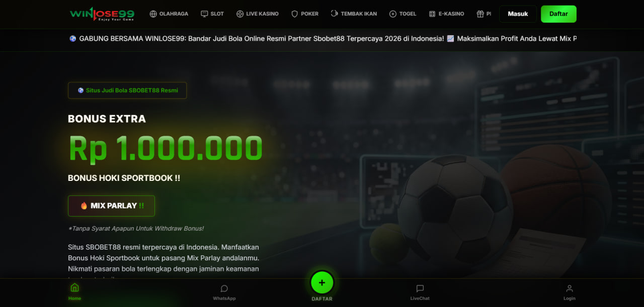Click the Rp 1.000.000 bonus headline
The width and height of the screenshot is (644, 307).
(x=166, y=149)
